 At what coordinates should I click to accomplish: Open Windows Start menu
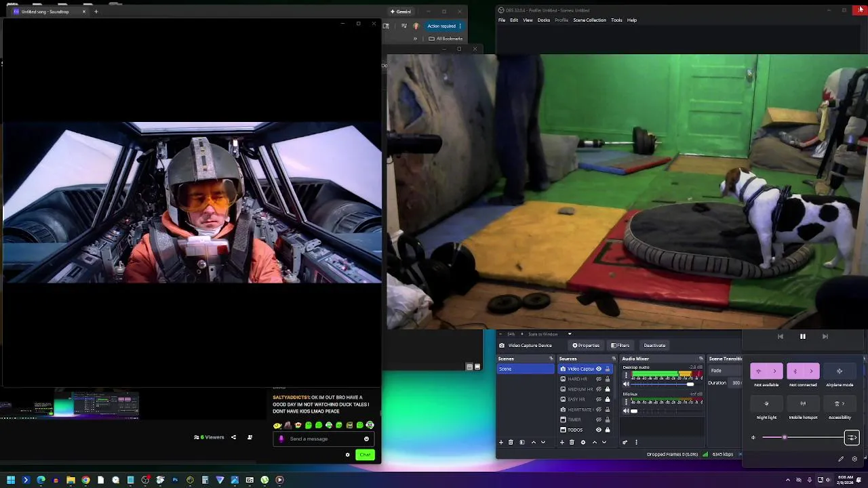click(11, 480)
